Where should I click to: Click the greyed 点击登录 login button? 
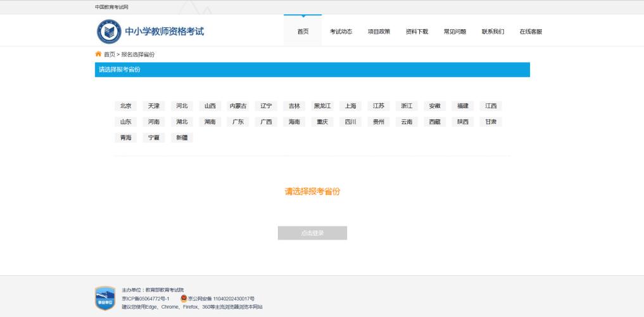click(312, 233)
